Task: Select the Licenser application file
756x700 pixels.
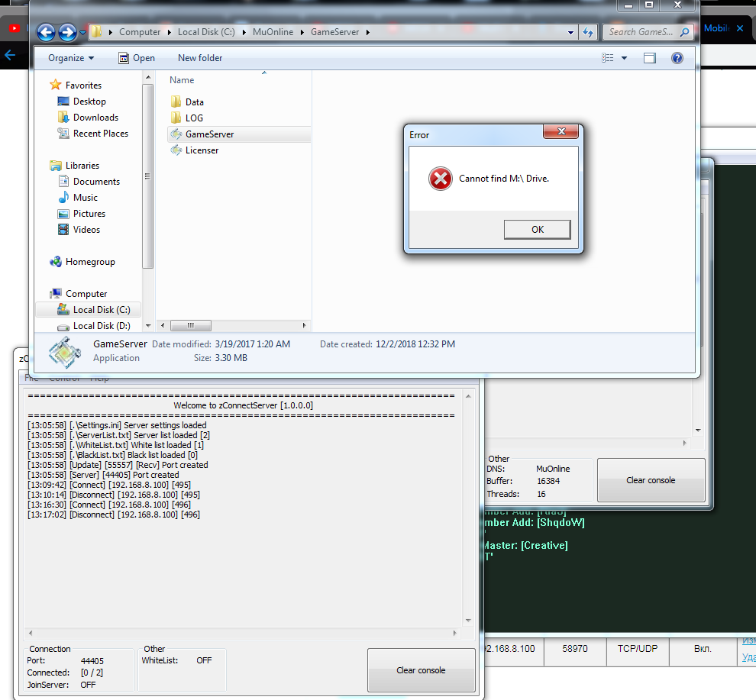Action: (194, 150)
